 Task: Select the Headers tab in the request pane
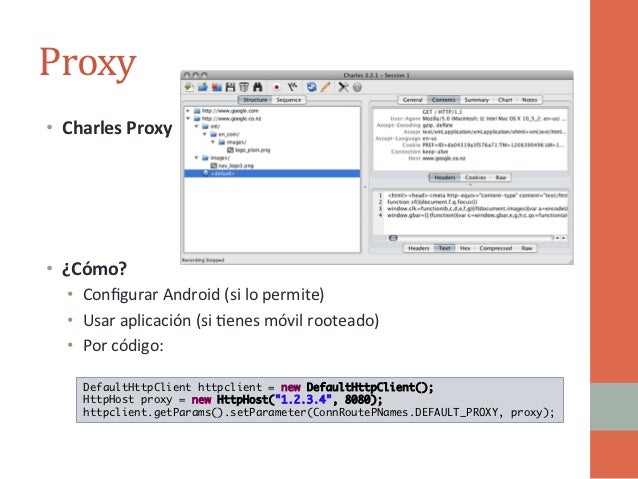[445, 177]
